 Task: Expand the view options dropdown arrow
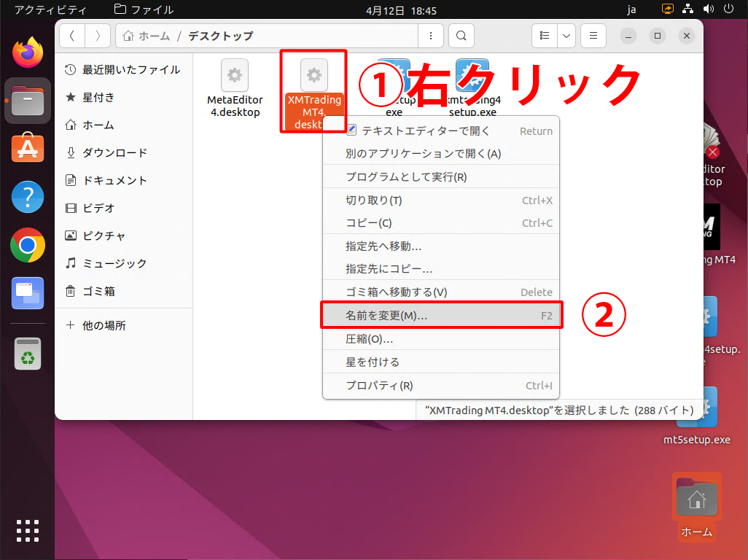(566, 36)
